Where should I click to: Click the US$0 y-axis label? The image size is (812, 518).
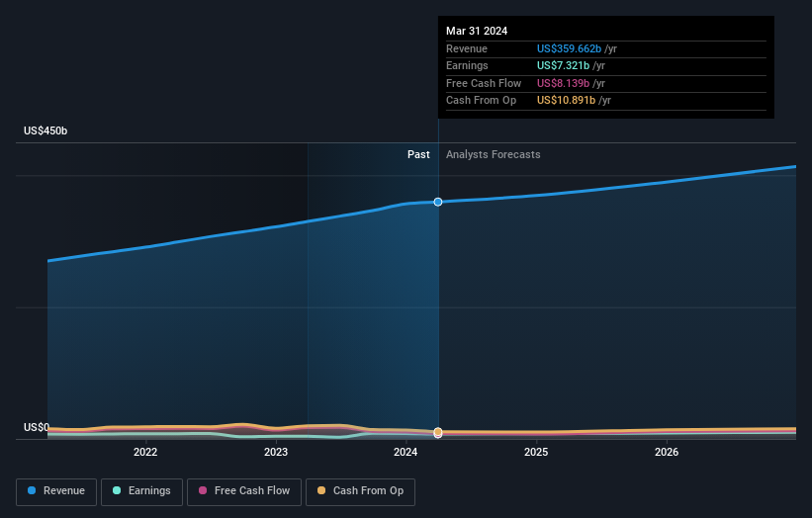pos(37,427)
